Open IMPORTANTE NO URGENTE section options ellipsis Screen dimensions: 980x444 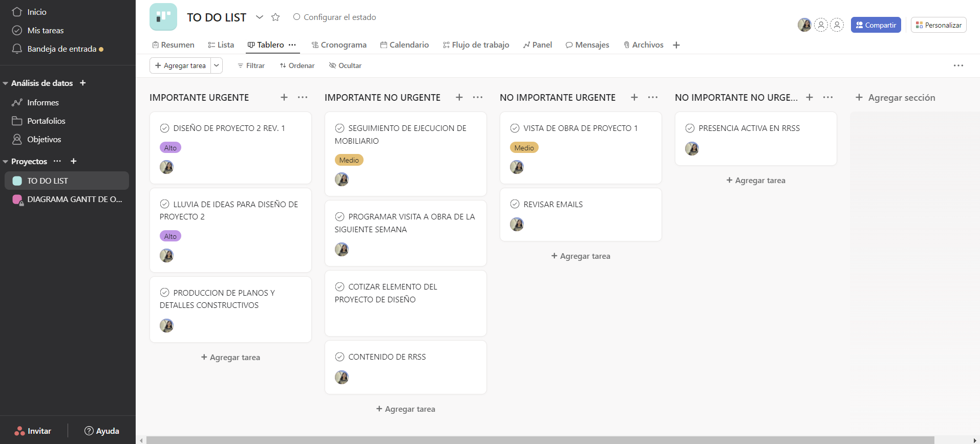click(x=478, y=97)
